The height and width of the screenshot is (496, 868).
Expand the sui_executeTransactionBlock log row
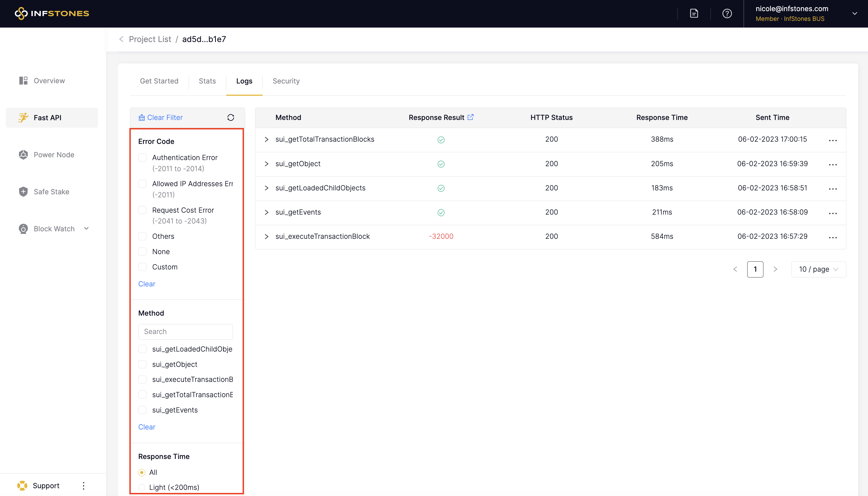point(267,236)
